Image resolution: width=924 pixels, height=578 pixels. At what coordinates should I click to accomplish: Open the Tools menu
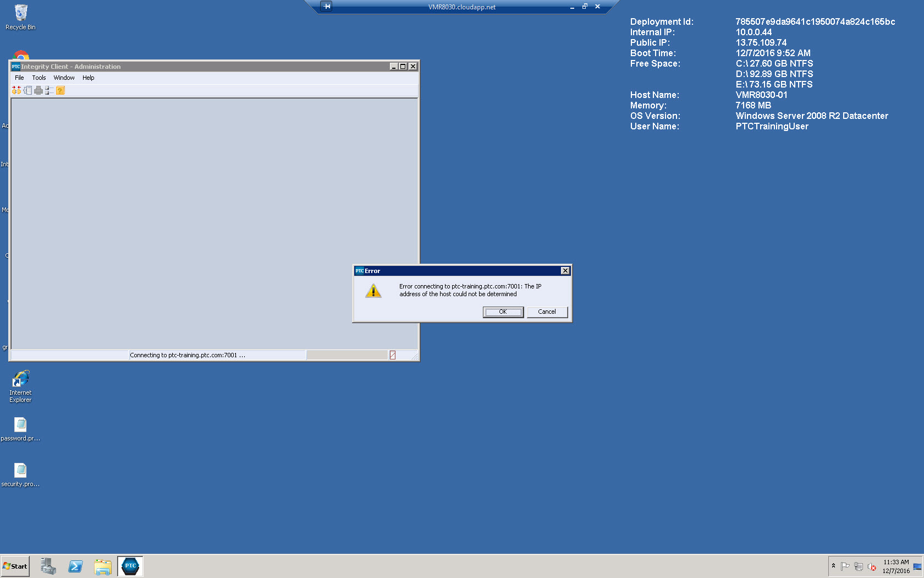click(x=38, y=78)
